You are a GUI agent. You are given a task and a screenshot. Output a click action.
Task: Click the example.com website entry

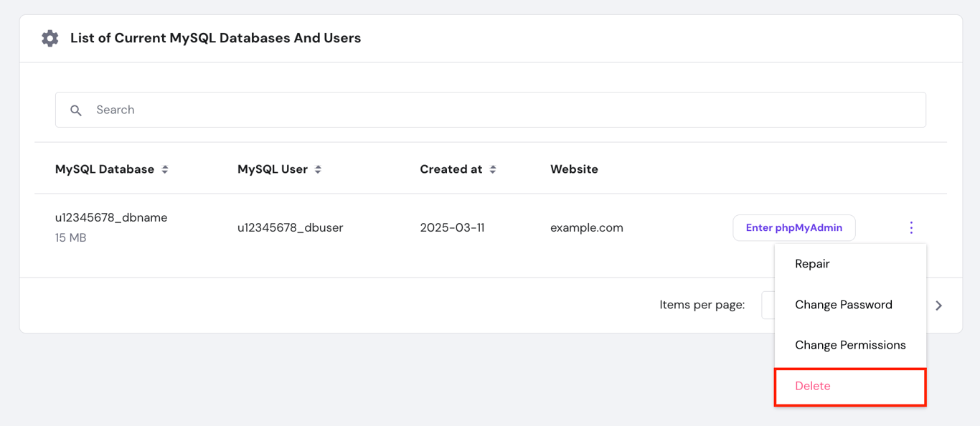point(586,227)
